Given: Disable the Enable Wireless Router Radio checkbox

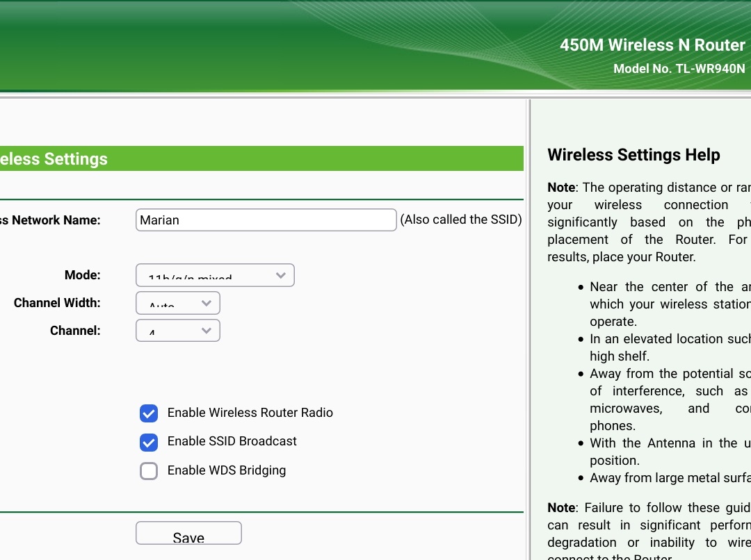Looking at the screenshot, I should click(x=149, y=413).
